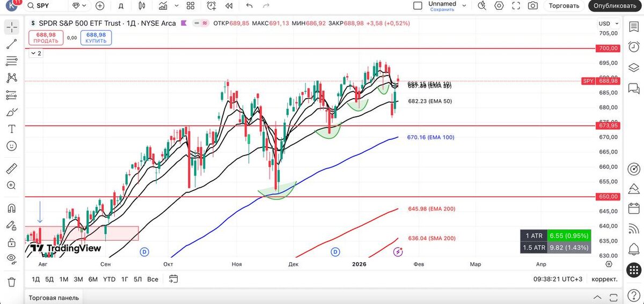Screen dimensions: 644x304
Task: Open indicator templates grid
Action: (x=191, y=6)
